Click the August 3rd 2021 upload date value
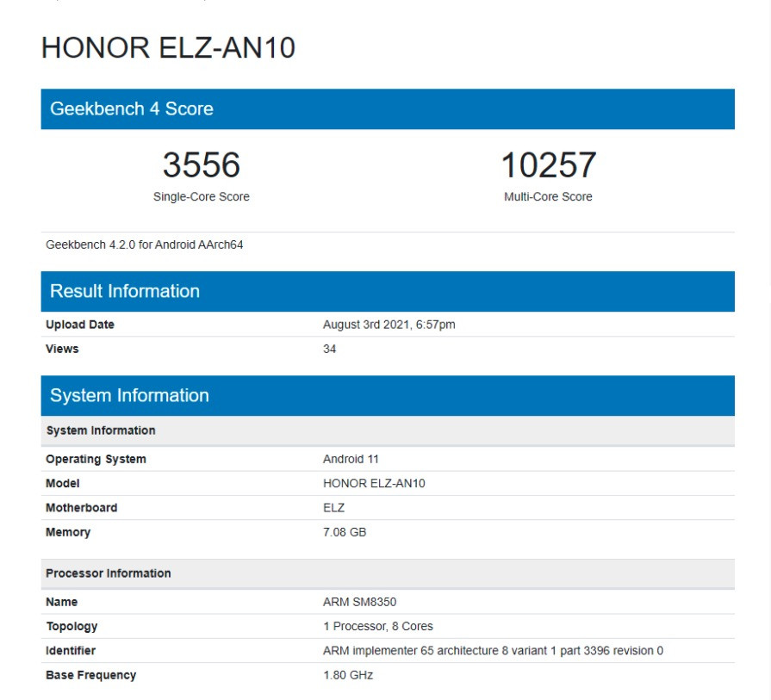This screenshot has width=771, height=700. [389, 325]
